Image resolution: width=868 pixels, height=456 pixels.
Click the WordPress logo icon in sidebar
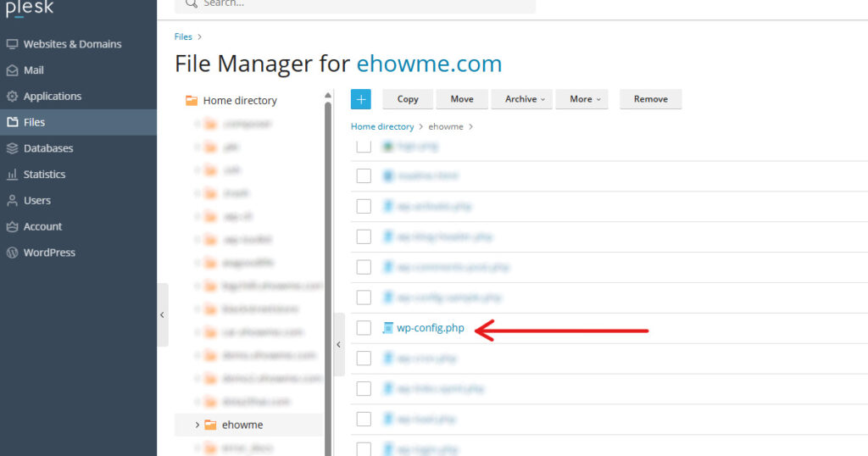tap(12, 253)
